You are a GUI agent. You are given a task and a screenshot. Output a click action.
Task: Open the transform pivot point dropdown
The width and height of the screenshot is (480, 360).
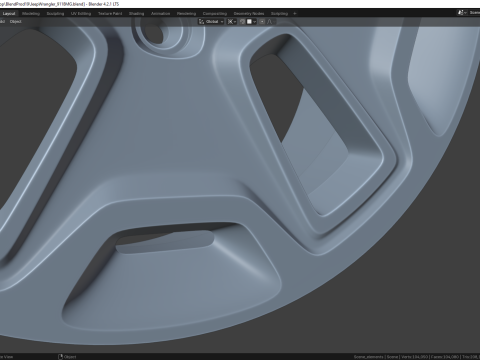coord(232,22)
